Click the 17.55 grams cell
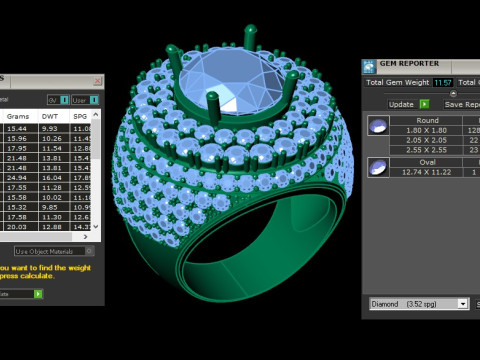 (x=20, y=187)
